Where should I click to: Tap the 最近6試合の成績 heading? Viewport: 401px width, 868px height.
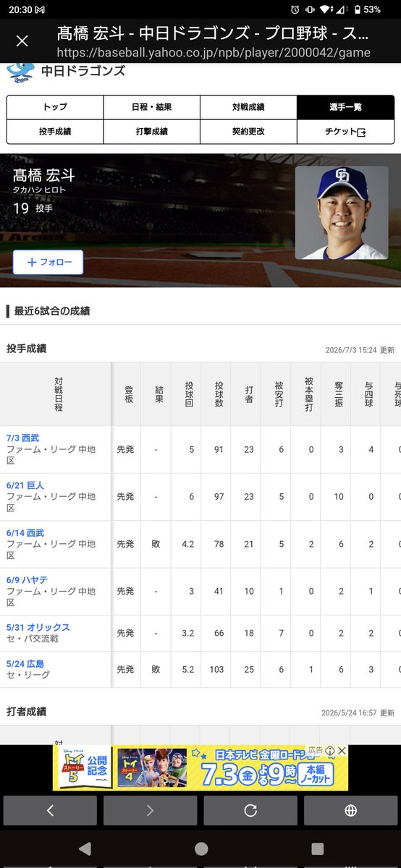[x=52, y=311]
